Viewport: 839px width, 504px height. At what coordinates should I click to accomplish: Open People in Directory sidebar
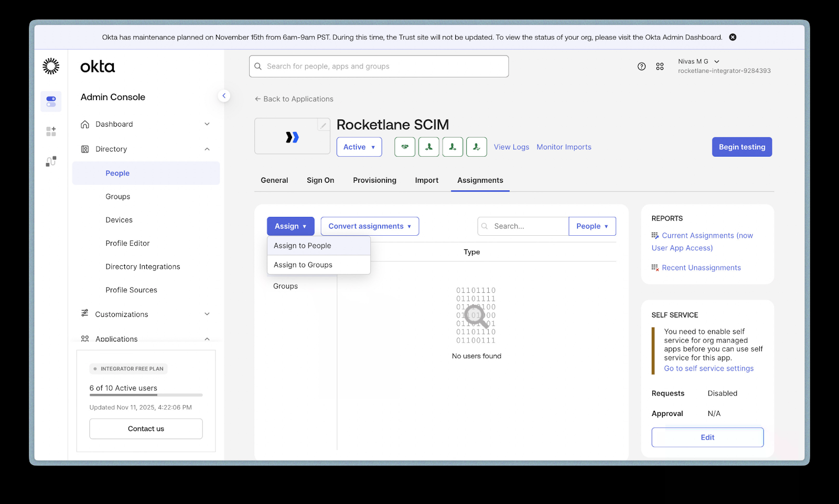(146, 173)
